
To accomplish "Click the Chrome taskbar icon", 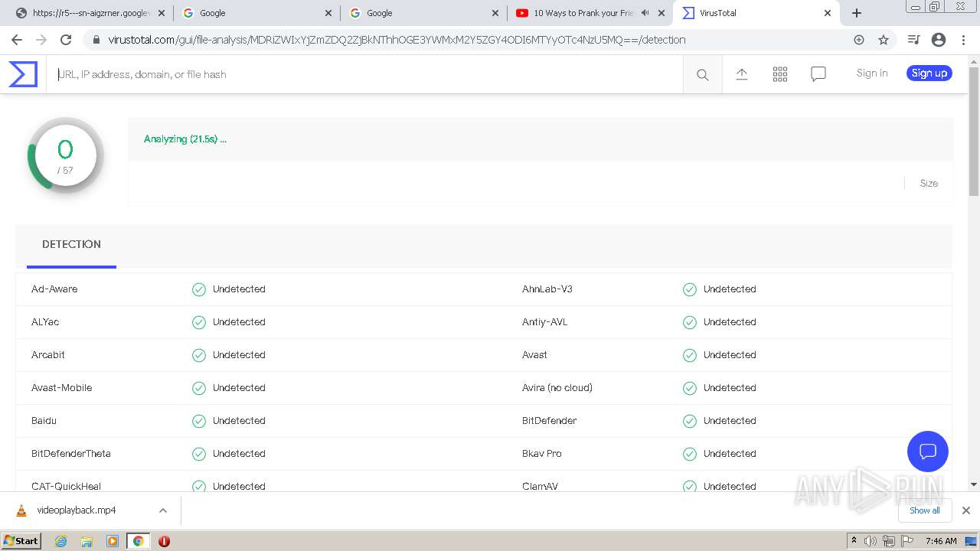I will click(x=138, y=541).
